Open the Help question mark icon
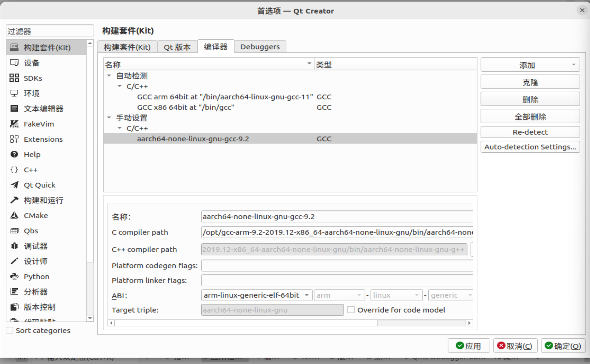Screen dimensions: 590x364 [x=14, y=155]
